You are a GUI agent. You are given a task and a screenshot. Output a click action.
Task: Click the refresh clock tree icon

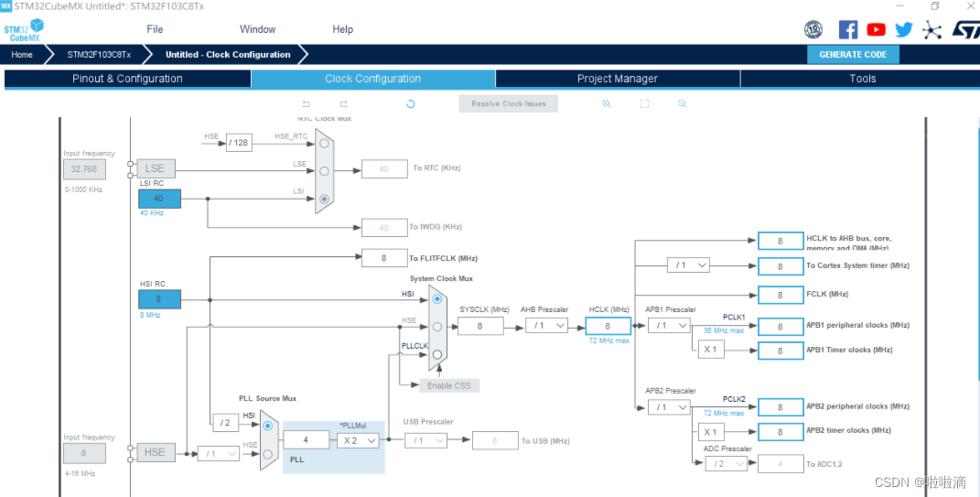[411, 103]
